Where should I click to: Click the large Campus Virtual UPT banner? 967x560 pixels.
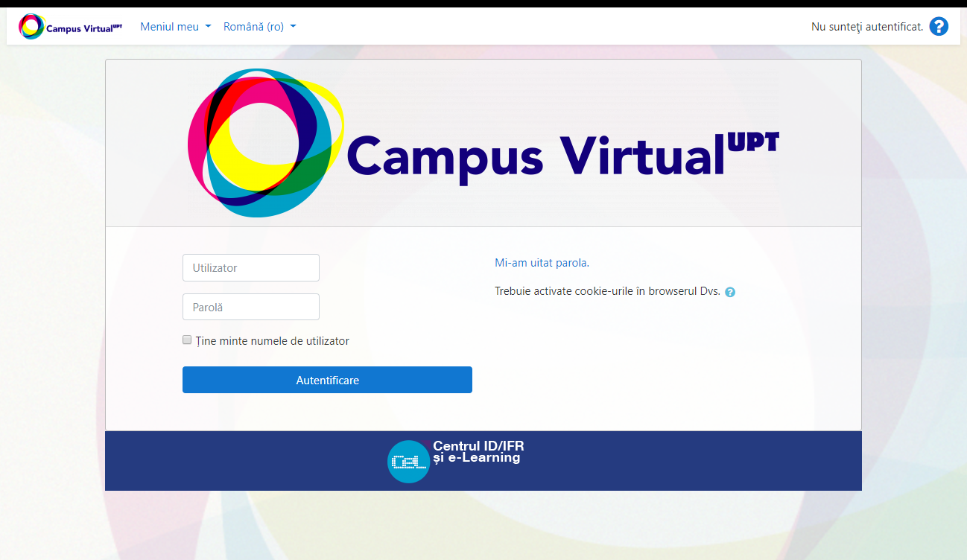pyautogui.click(x=483, y=143)
